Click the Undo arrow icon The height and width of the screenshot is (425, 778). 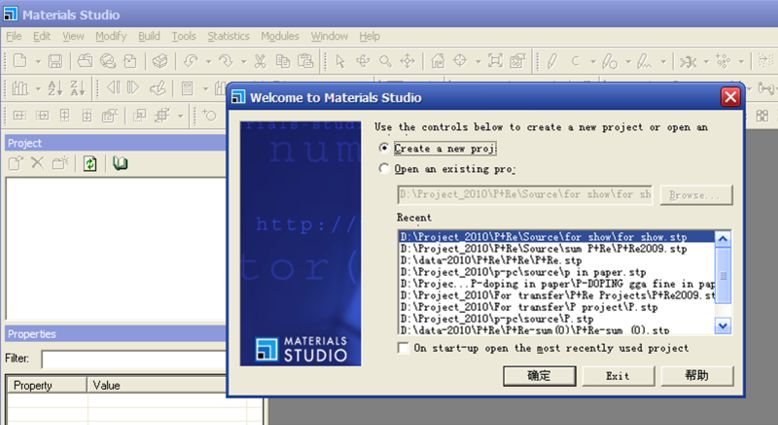coord(191,61)
